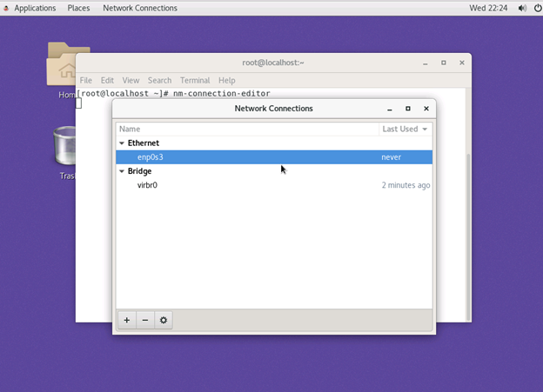Viewport: 543px width, 392px height.
Task: Open the terminal File menu
Action: (x=86, y=80)
